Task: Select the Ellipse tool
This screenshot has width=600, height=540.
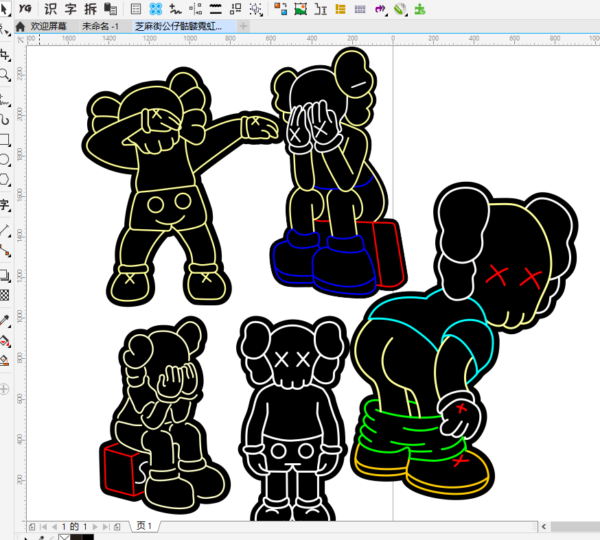Action: pos(5,160)
